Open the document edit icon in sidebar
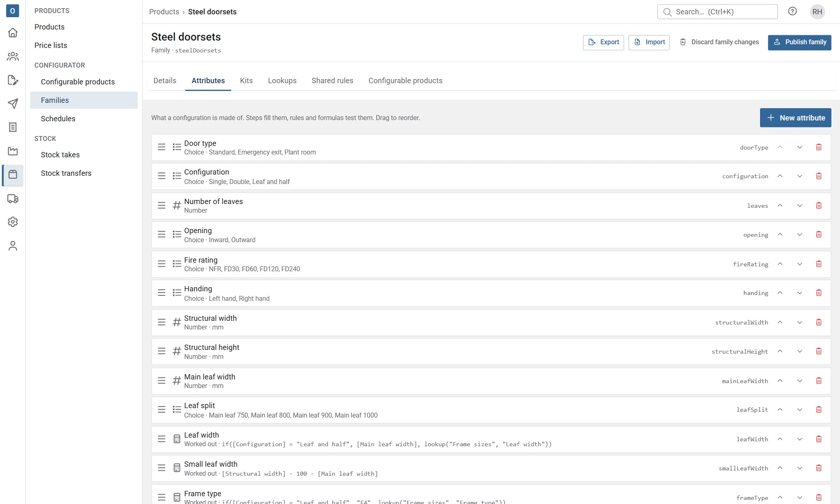840x504 pixels. (13, 80)
